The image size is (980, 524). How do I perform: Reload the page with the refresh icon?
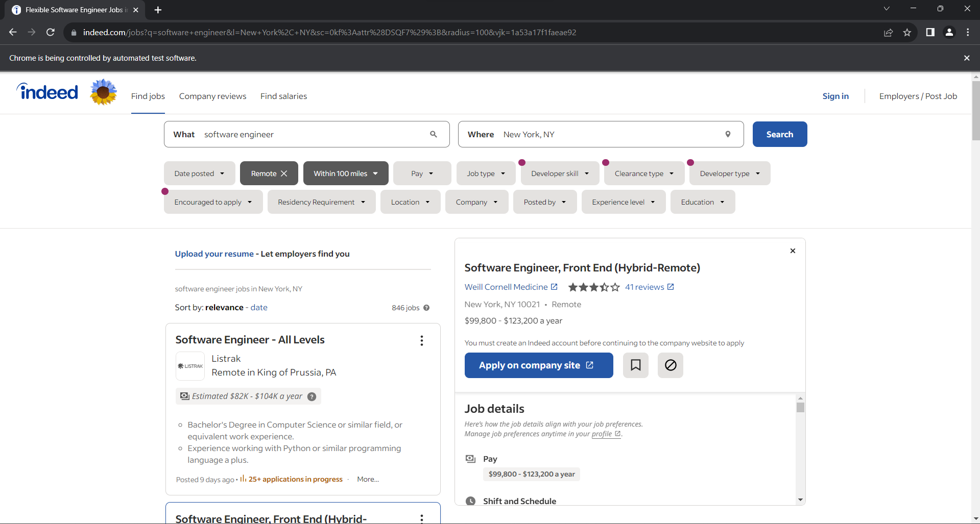click(50, 32)
